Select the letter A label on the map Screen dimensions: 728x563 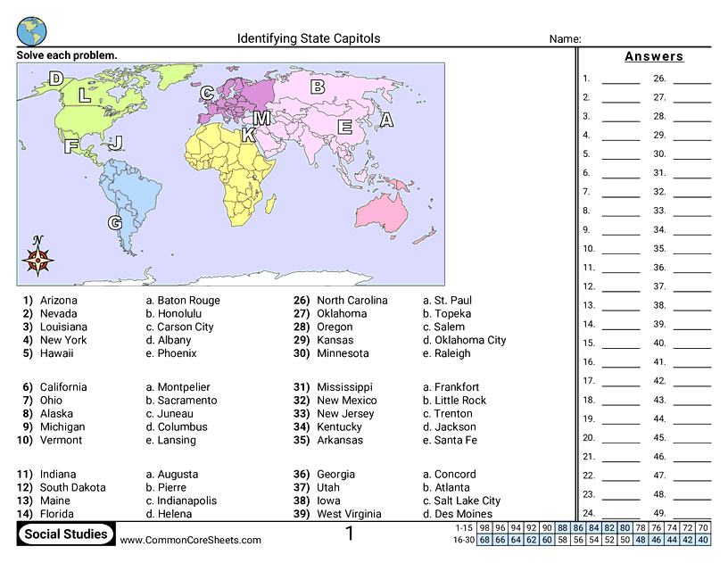click(386, 120)
